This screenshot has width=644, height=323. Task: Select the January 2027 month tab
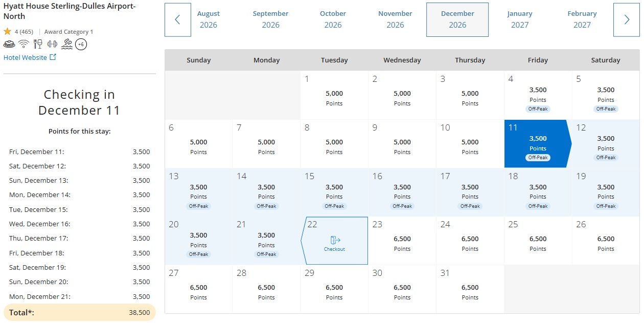(x=520, y=19)
